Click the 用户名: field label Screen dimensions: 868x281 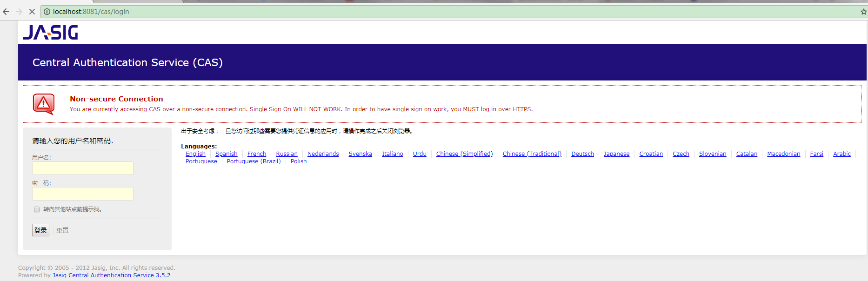(x=42, y=158)
